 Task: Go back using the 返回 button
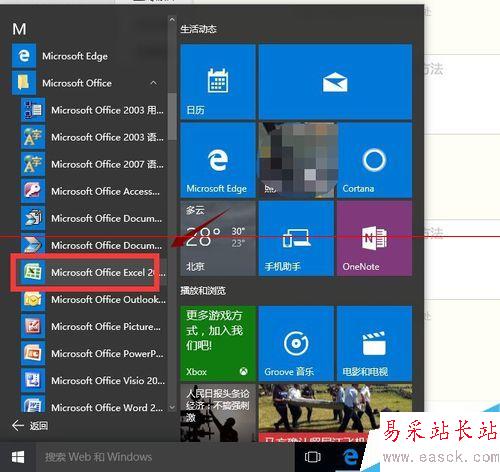tap(30, 425)
